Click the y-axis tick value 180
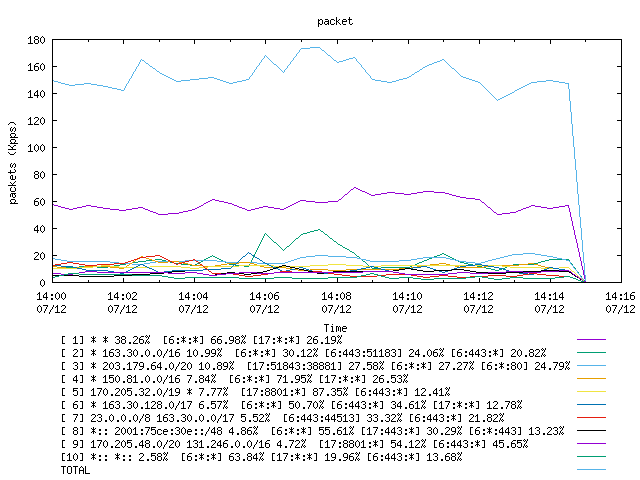The image size is (640, 480). point(36,40)
